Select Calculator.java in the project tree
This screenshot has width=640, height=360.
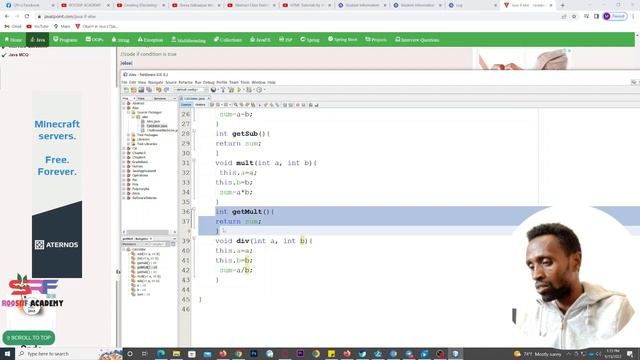coord(157,126)
